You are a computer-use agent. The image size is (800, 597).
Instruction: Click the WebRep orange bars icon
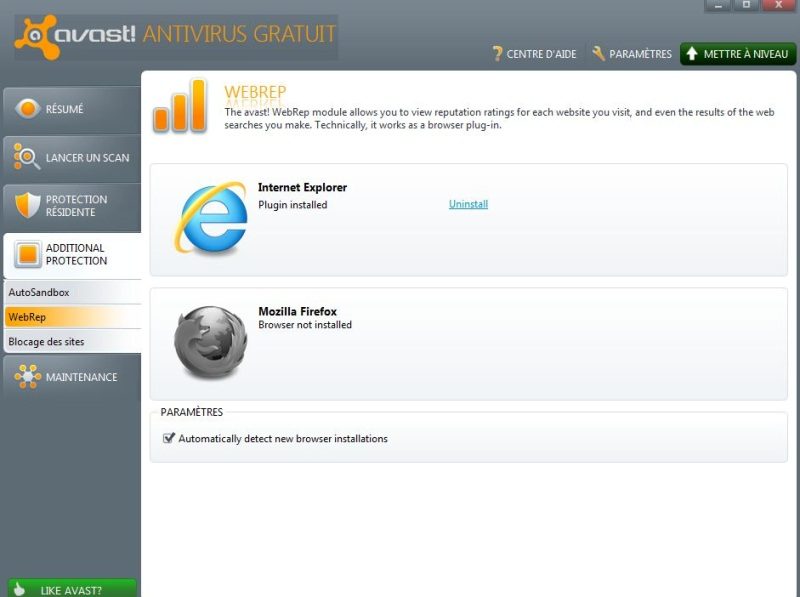pos(179,106)
